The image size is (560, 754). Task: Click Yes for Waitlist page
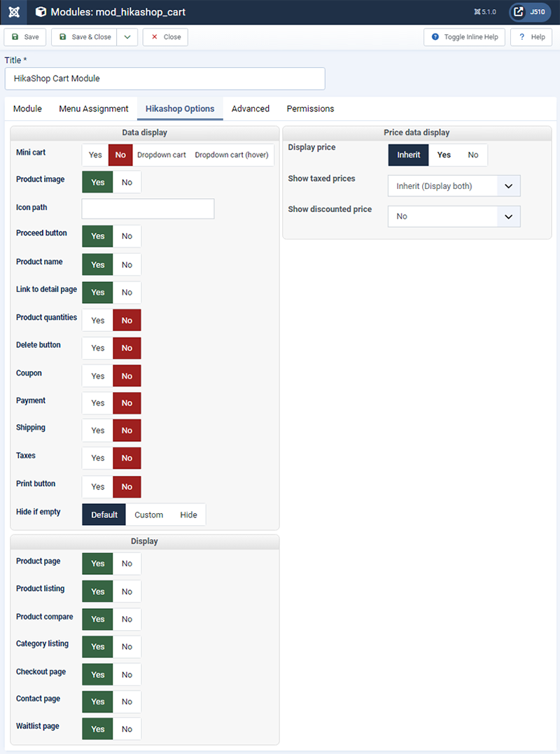[x=97, y=729]
